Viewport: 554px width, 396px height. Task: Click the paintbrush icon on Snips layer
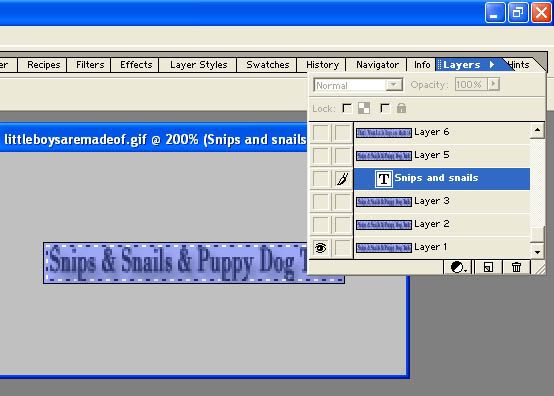(x=342, y=179)
